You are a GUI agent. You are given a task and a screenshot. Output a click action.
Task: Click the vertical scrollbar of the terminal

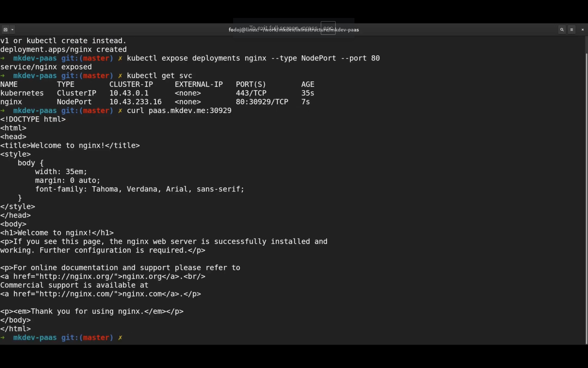pos(586,198)
